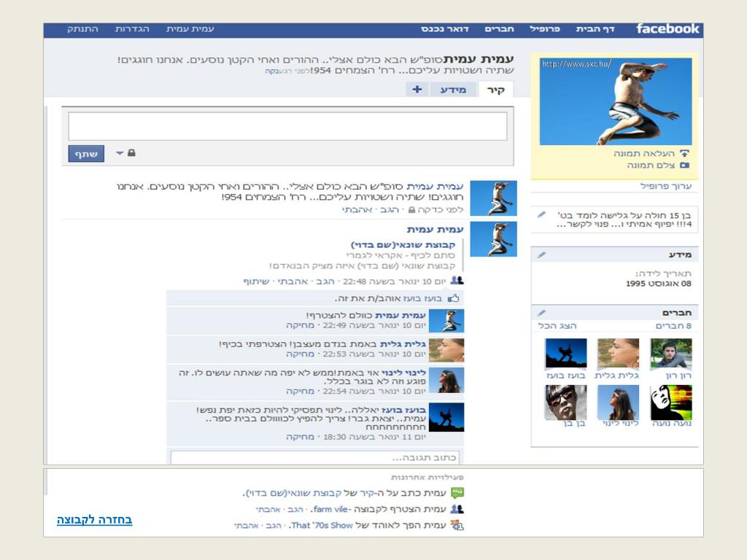Click the כתוב תגובה comment field

(x=315, y=458)
